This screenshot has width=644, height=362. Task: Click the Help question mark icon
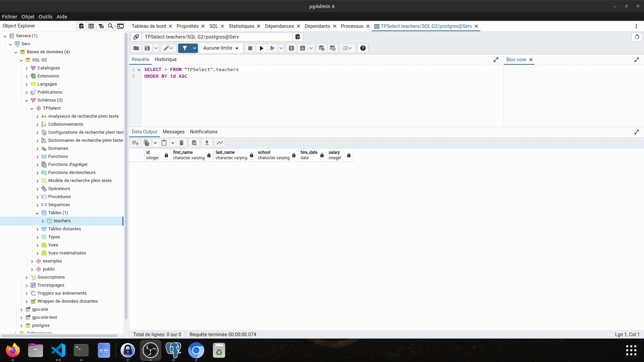[x=363, y=48]
